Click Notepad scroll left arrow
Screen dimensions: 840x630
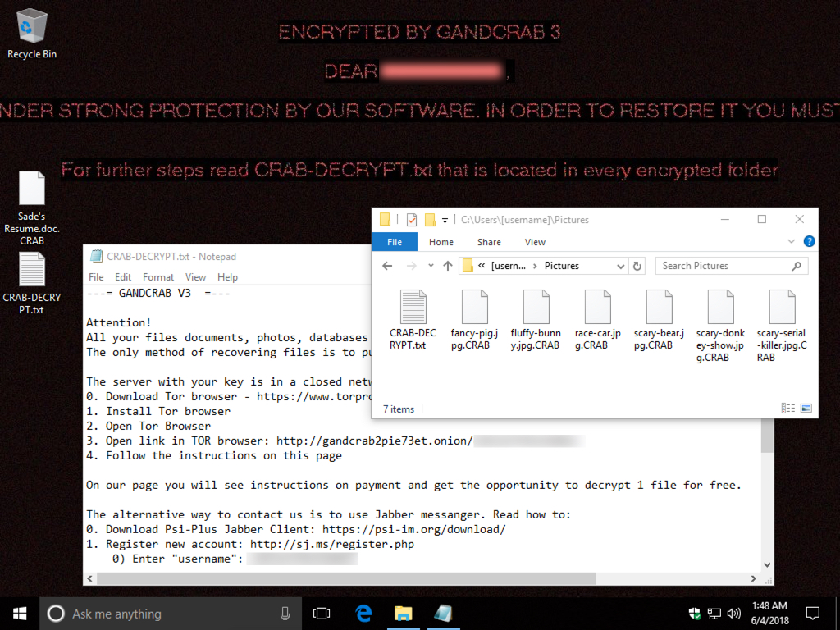click(x=89, y=578)
